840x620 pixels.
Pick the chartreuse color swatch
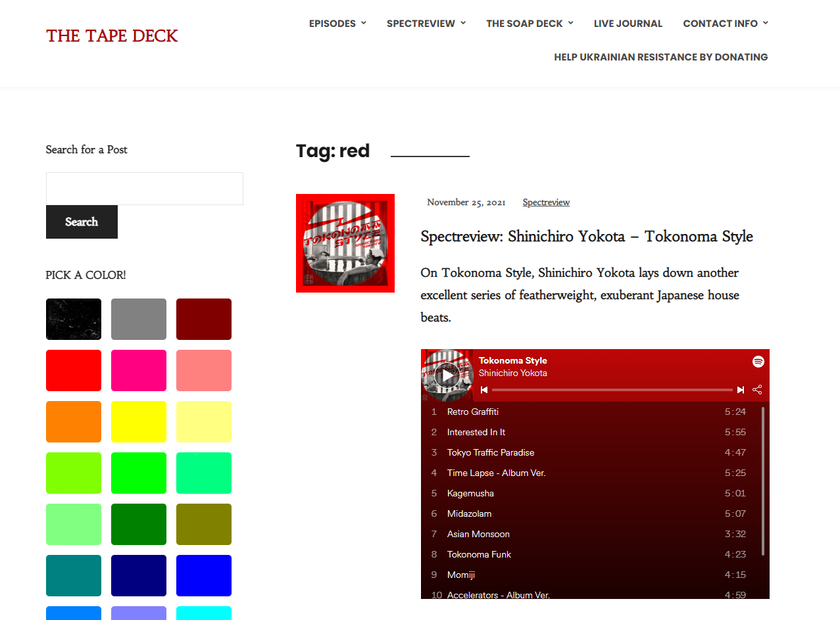click(x=74, y=473)
